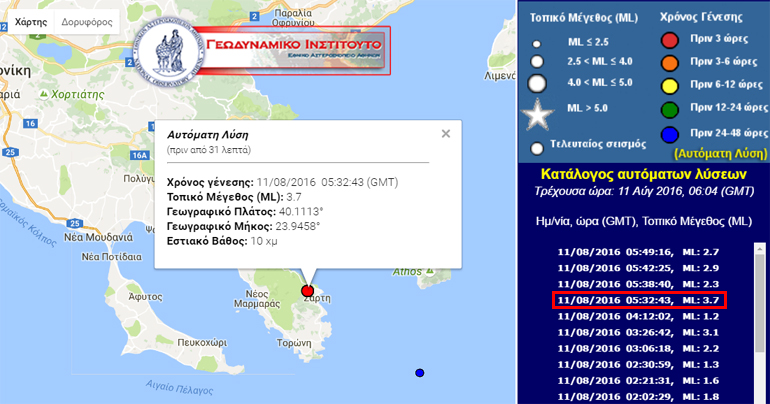Image resolution: width=770 pixels, height=404 pixels.
Task: Click the green Πριν 12-24 ώρες legend circle
Action: (x=669, y=109)
